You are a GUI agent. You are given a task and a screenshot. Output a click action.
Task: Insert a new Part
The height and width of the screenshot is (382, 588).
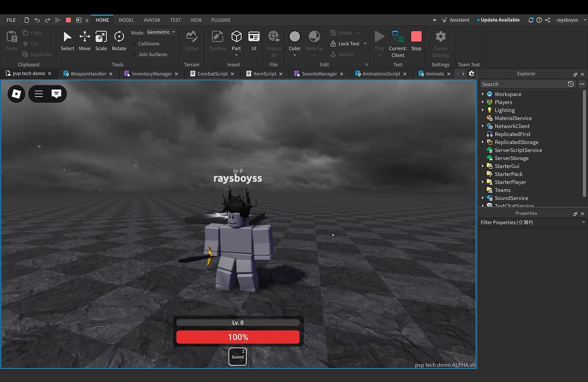coord(236,41)
